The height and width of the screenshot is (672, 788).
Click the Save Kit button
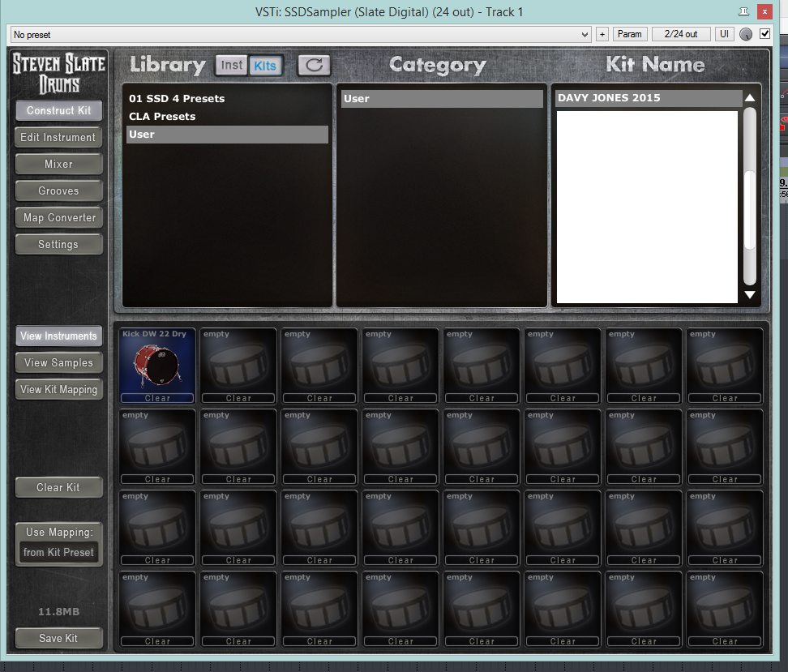pos(59,638)
